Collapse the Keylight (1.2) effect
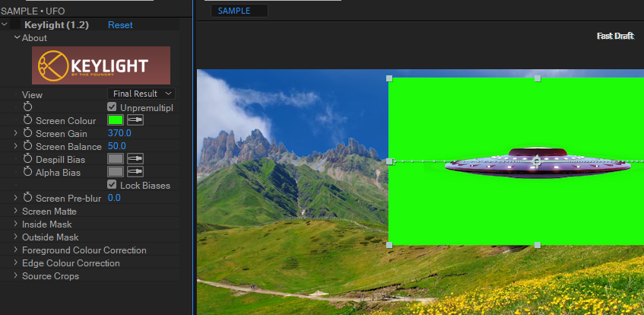644x315 pixels. click(5, 24)
